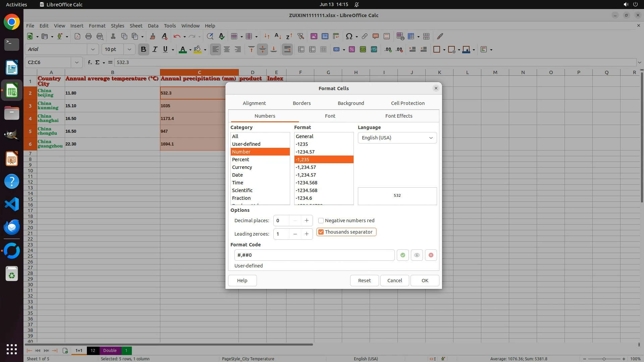This screenshot has height=362, width=644.
Task: Click the Bold icon in the toolbar
Action: [144, 50]
